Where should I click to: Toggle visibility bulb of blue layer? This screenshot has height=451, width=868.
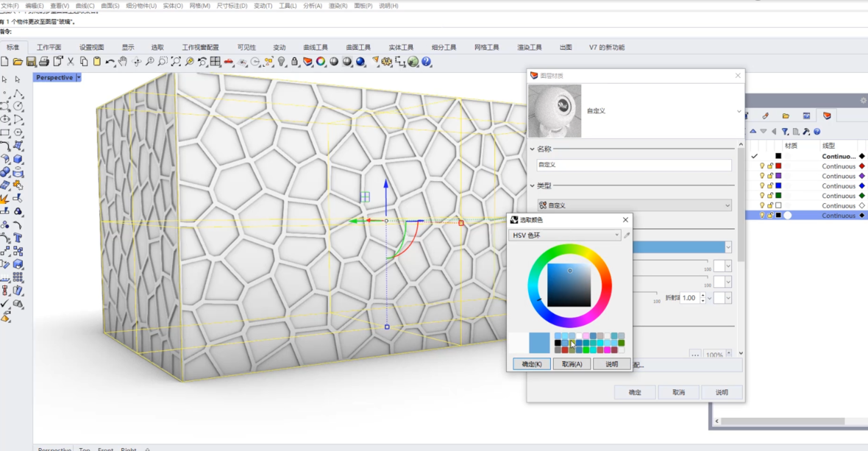pyautogui.click(x=762, y=186)
